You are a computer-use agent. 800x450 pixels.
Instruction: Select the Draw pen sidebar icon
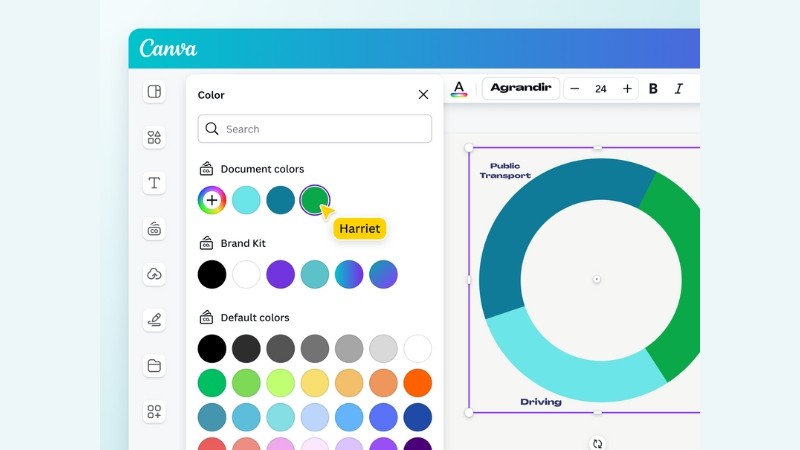(x=154, y=320)
